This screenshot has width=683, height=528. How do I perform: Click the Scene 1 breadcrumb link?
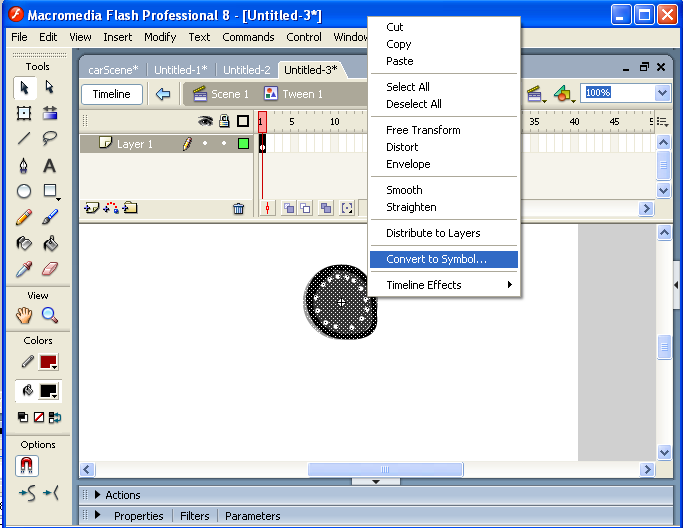coord(221,94)
